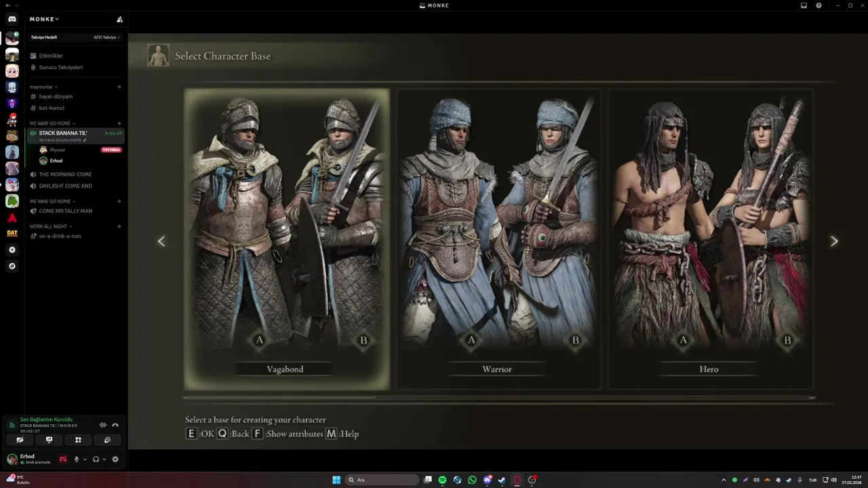The height and width of the screenshot is (488, 868).
Task: Open Spotify from the taskbar
Action: (x=442, y=480)
